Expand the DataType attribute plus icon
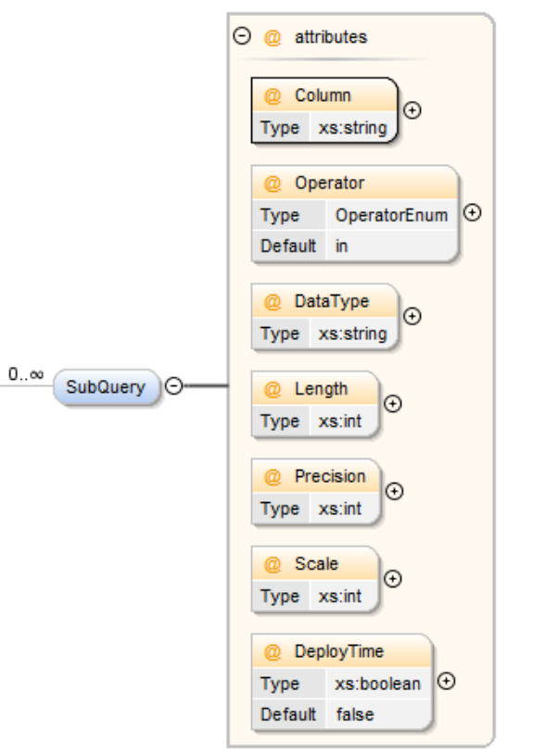This screenshot has width=545, height=756. click(x=412, y=316)
